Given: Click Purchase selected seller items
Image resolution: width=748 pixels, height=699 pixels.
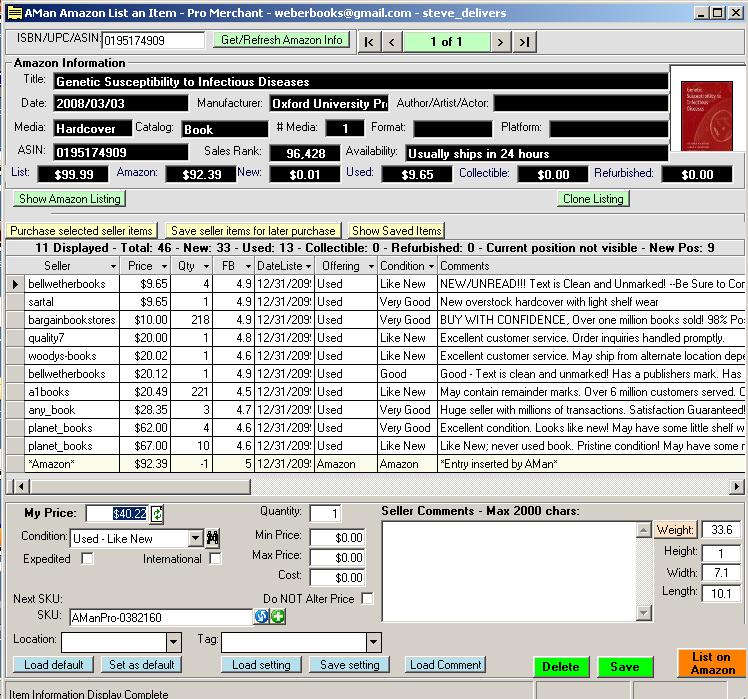Looking at the screenshot, I should 82,230.
